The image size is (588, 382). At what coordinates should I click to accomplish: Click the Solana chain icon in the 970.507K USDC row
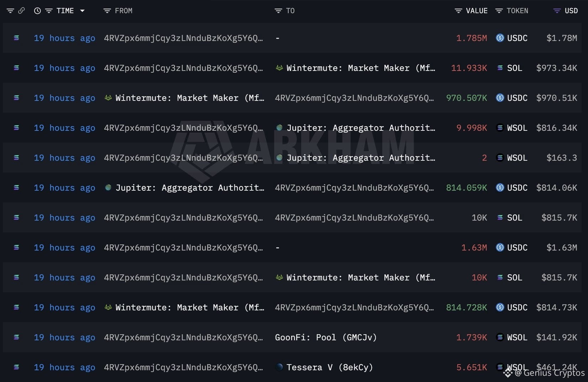[16, 98]
